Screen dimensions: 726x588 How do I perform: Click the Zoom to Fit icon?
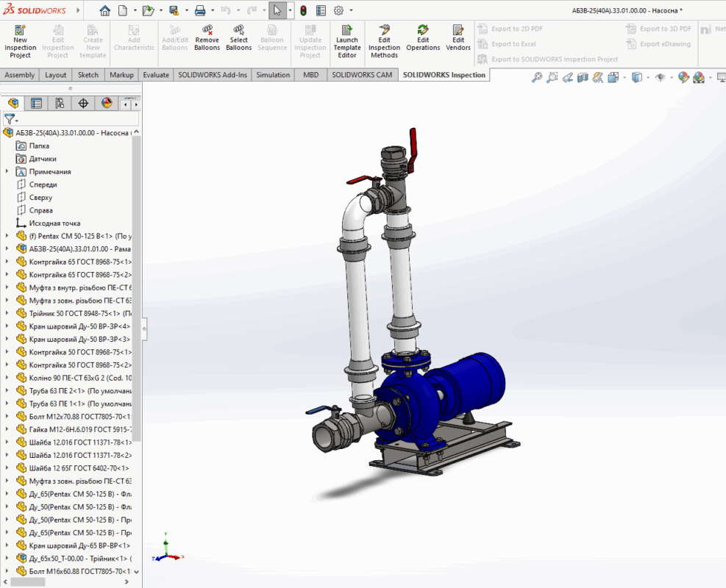click(x=537, y=77)
